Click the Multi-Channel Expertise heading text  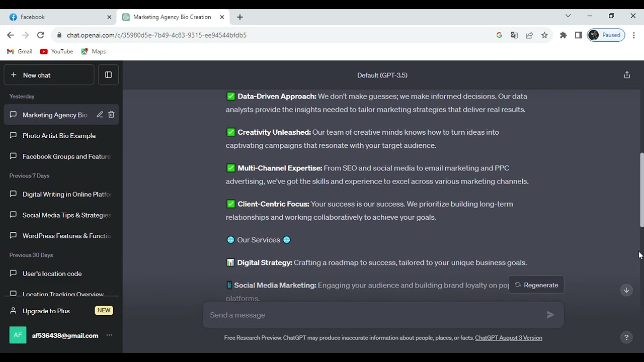280,168
